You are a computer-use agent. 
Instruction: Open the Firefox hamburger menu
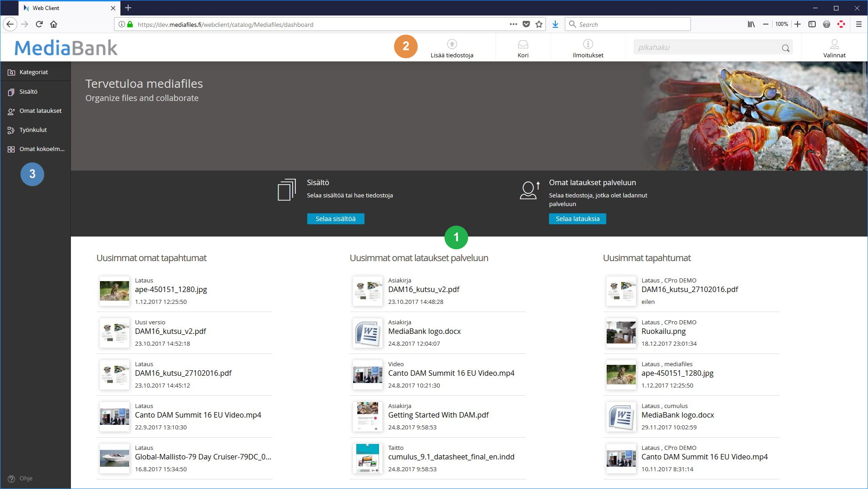[x=858, y=25]
